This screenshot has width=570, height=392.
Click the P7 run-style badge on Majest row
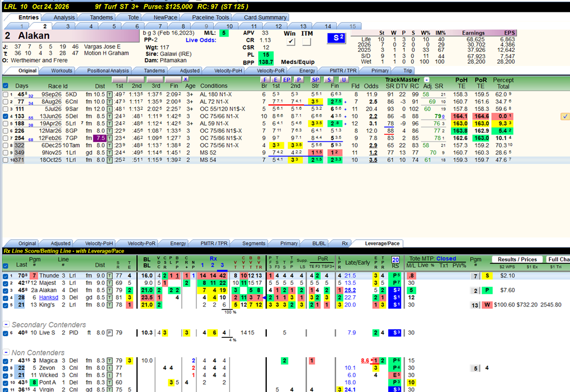(395, 283)
